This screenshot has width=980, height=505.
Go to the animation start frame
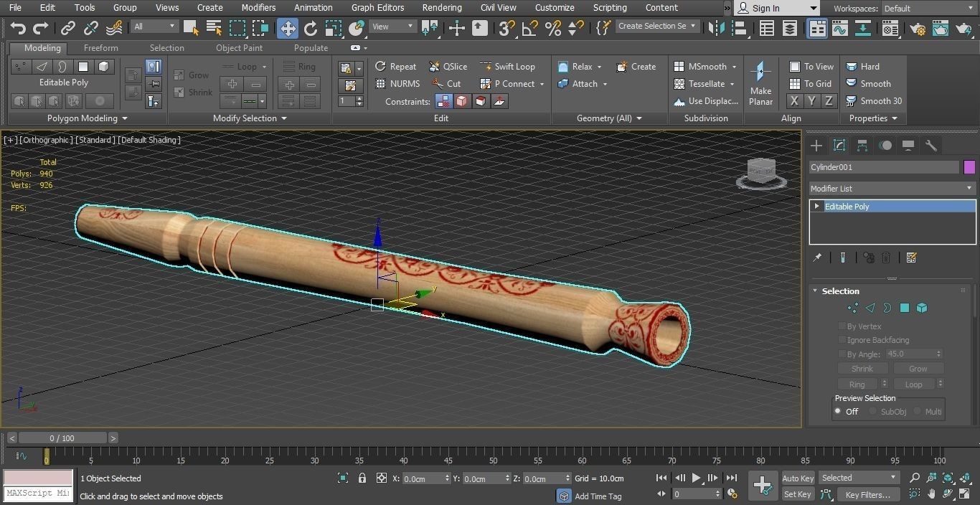(661, 478)
